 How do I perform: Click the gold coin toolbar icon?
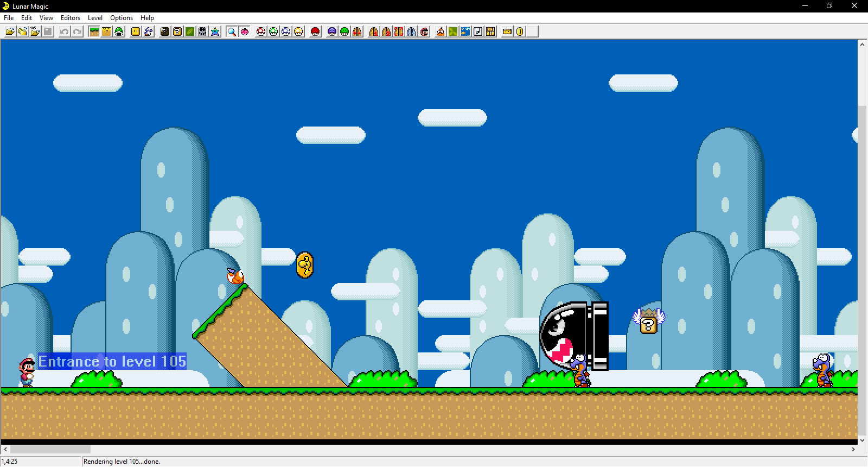(x=520, y=31)
